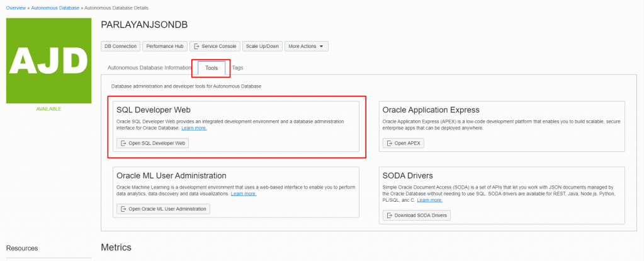This screenshot has height=261, width=644.
Task: Click the AVAILABLE status text
Action: 48,109
